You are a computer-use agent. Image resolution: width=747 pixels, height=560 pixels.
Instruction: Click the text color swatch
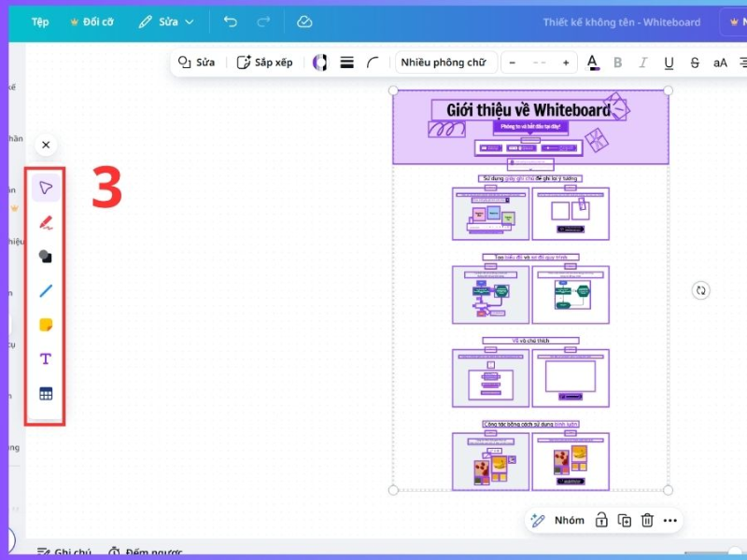click(x=592, y=62)
